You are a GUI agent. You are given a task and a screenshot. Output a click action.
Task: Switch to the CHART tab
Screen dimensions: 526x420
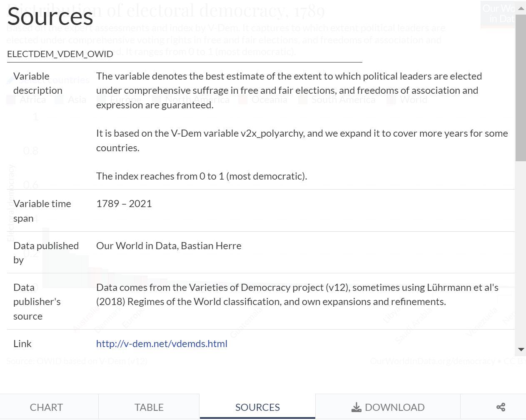[x=46, y=407]
